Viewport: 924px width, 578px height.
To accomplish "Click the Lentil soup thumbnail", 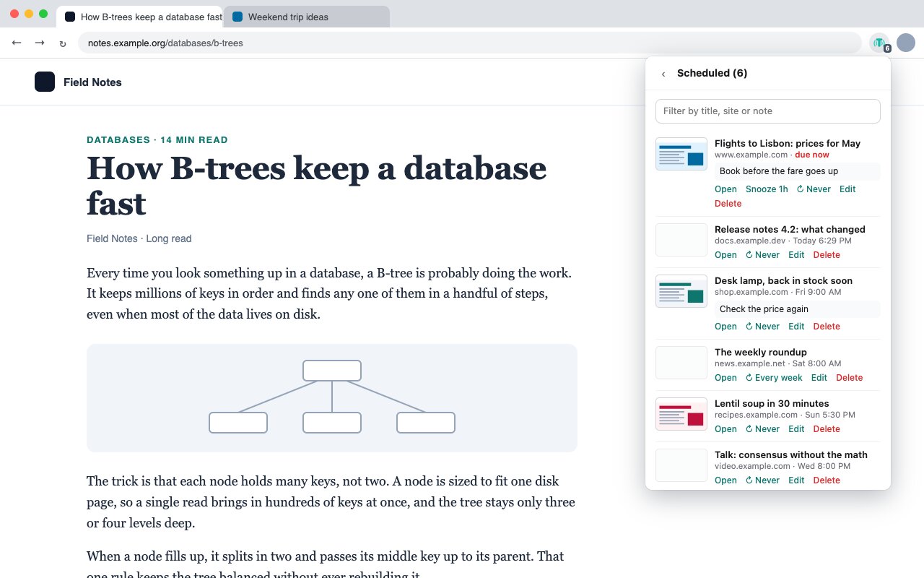I will pos(681,414).
